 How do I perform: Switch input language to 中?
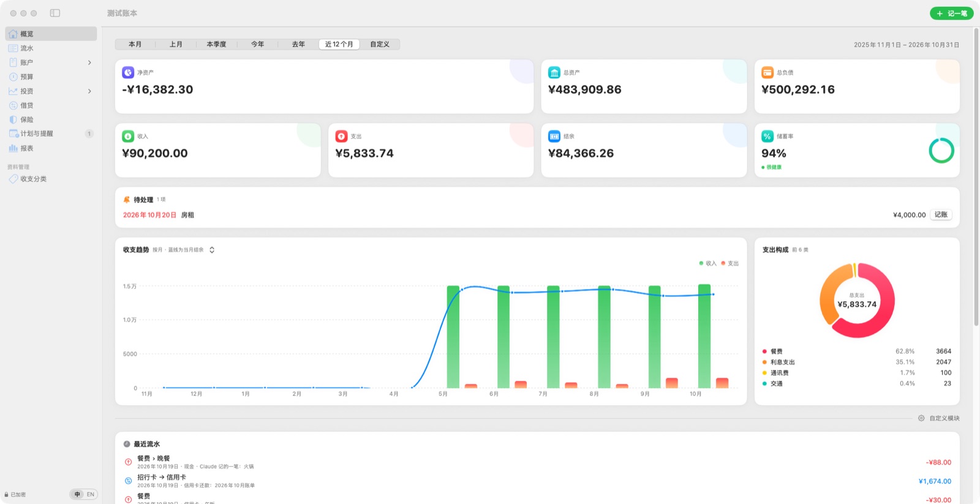pyautogui.click(x=77, y=494)
